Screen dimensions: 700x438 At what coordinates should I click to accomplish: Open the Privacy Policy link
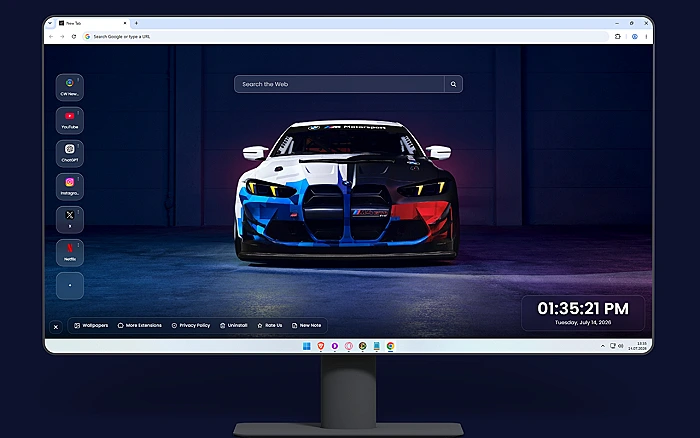click(191, 325)
